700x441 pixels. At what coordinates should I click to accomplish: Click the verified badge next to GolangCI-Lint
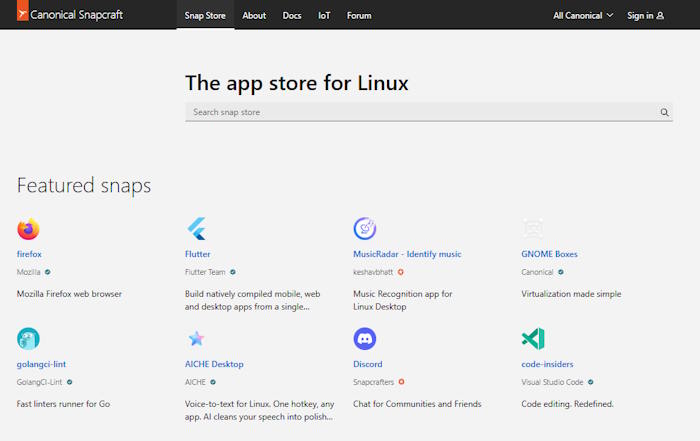[x=70, y=382]
